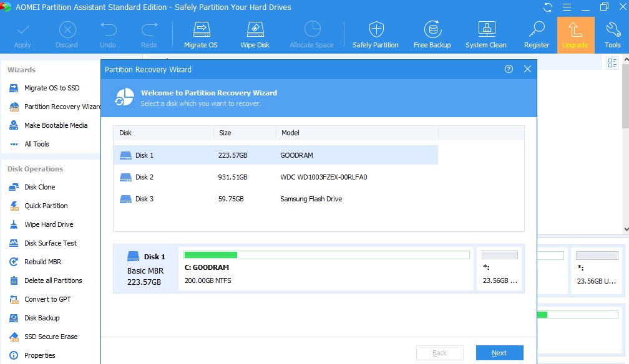Click the wizard's 23.56GB unallocated block
Image resolution: width=629 pixels, height=364 pixels.
(499, 268)
